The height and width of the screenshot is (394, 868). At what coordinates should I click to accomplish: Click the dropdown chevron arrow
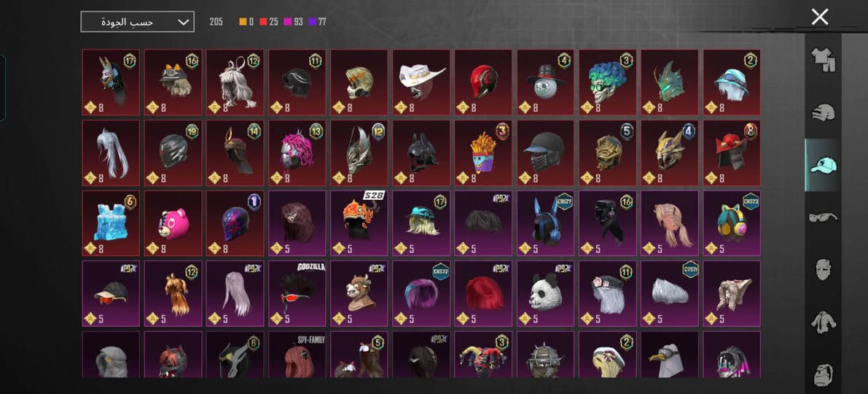[x=183, y=22]
